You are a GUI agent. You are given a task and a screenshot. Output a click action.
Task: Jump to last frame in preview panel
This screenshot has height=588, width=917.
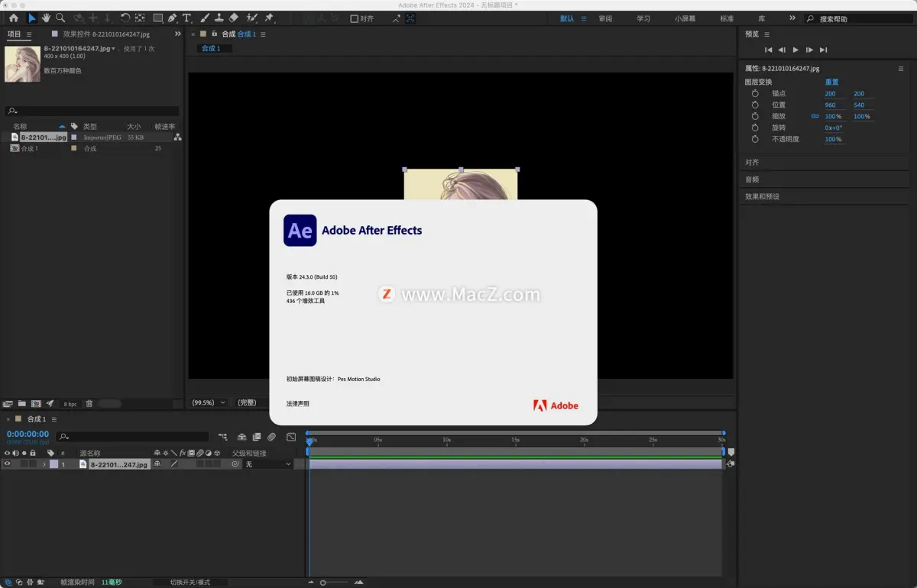point(823,50)
